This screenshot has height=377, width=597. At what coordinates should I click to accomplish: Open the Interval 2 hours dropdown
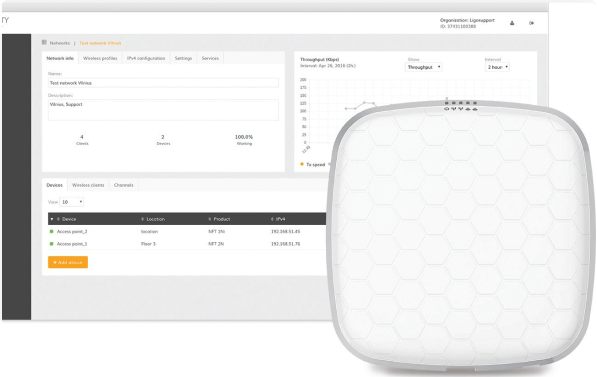(x=497, y=67)
